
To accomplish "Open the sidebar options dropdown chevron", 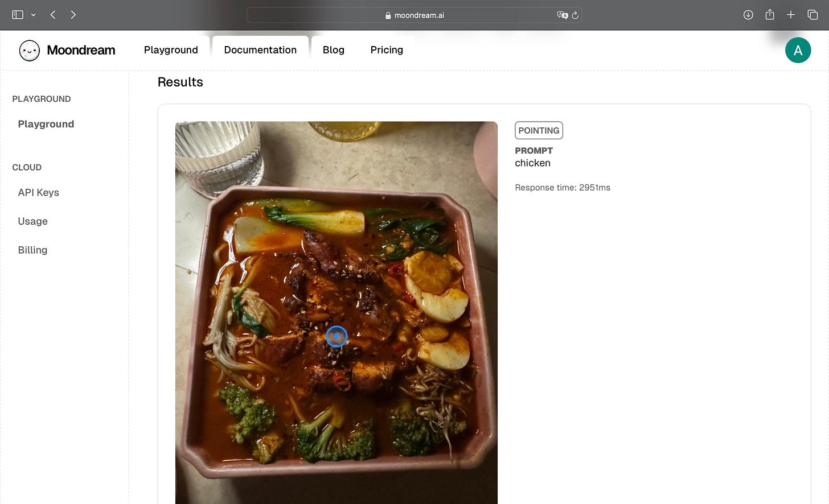I will coord(33,15).
